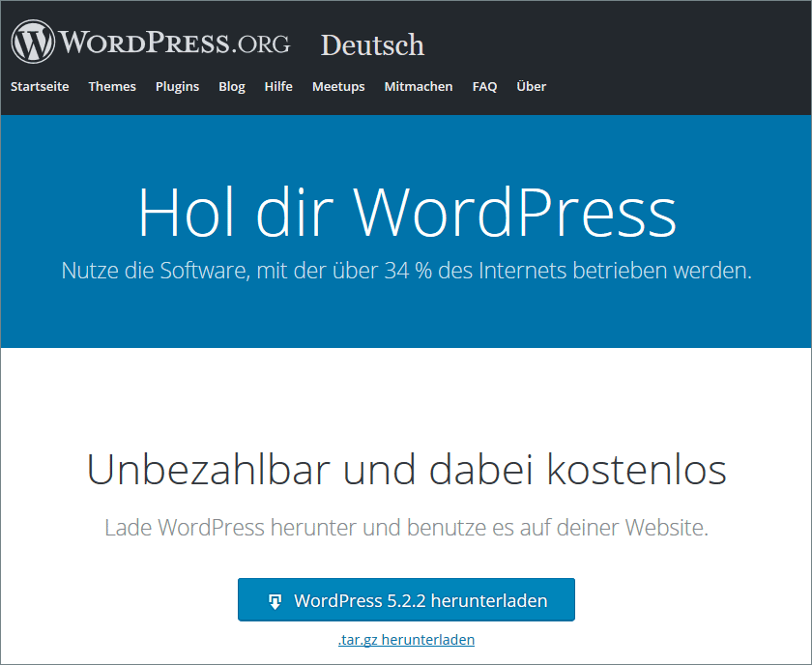The height and width of the screenshot is (665, 812).
Task: Open the Über menu item
Action: pos(532,86)
